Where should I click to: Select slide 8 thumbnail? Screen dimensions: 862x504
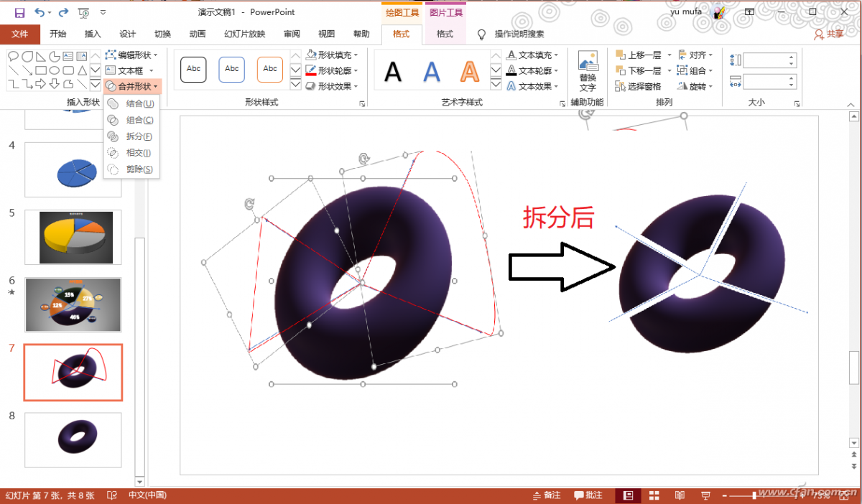pyautogui.click(x=73, y=439)
